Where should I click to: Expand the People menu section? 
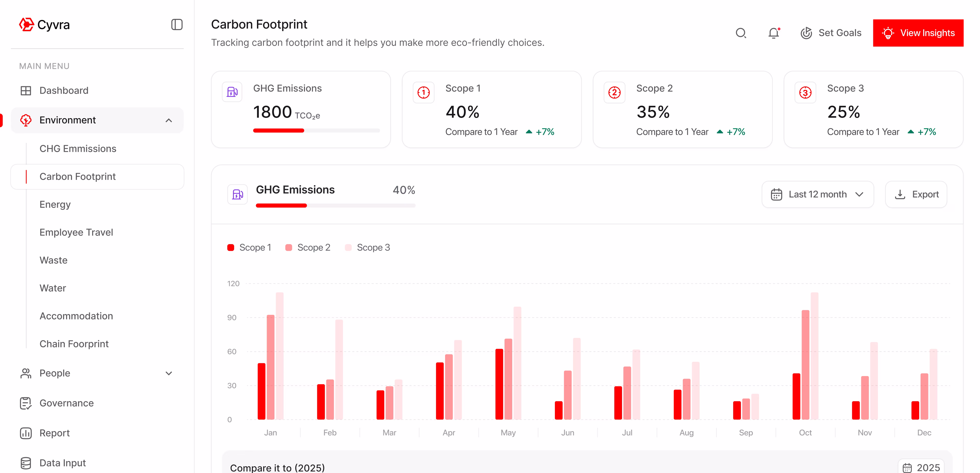[168, 373]
